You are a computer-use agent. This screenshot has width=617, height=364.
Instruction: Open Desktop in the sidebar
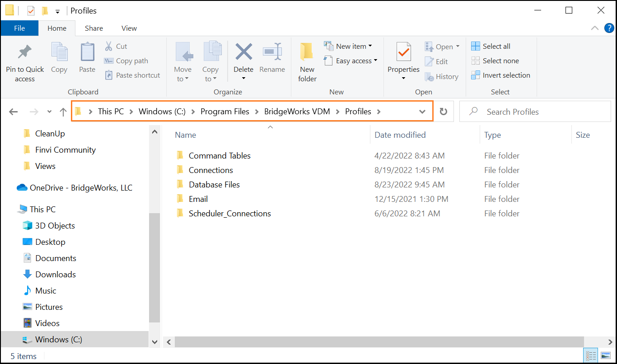50,242
